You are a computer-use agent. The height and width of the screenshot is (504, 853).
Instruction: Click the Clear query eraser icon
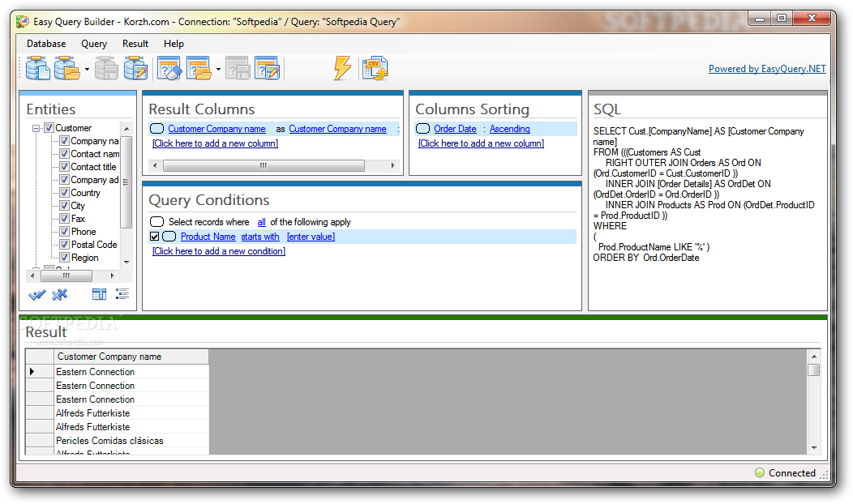[x=169, y=69]
